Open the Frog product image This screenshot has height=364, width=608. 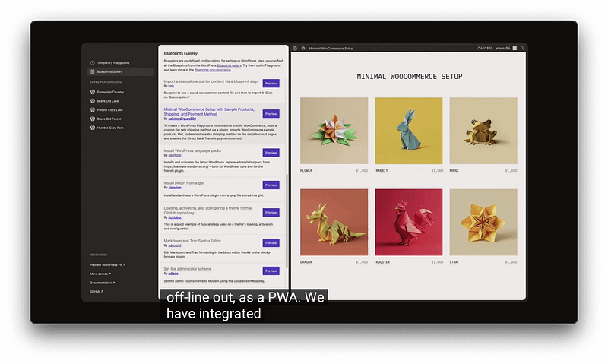pos(483,131)
